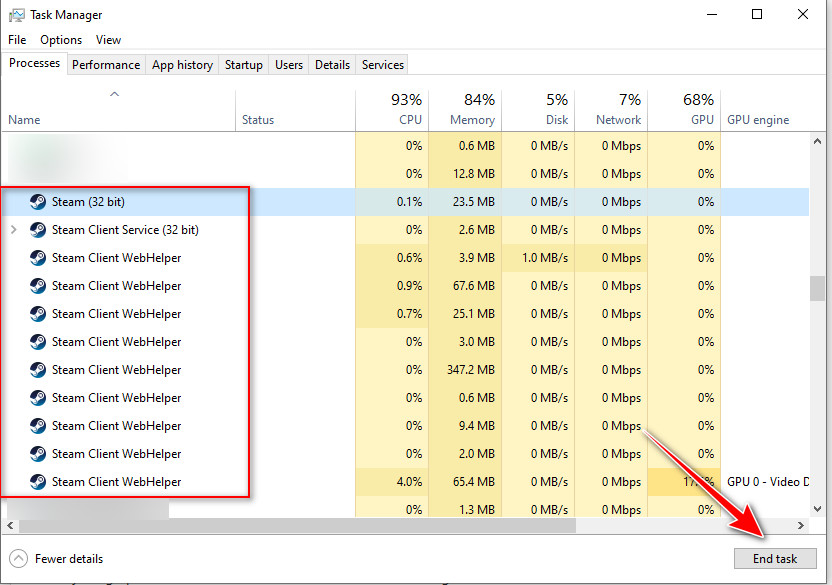The height and width of the screenshot is (585, 832).
Task: Click the sort arrow above the Name column
Action: (x=115, y=94)
